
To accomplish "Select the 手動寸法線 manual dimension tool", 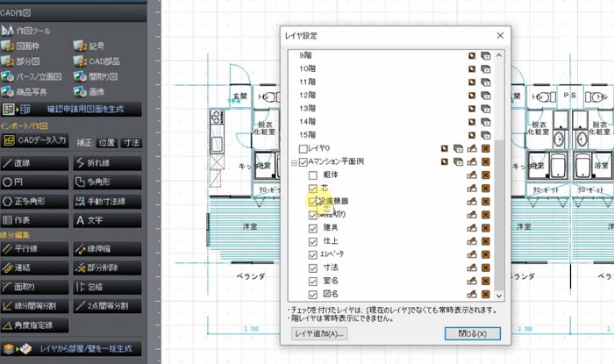I will click(x=107, y=201).
